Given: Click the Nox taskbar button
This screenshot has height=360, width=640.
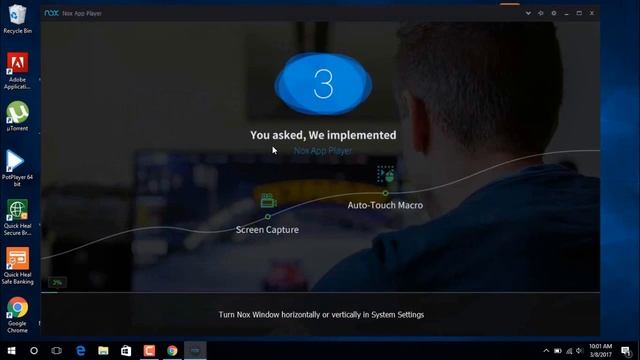Looking at the screenshot, I should 195,351.
